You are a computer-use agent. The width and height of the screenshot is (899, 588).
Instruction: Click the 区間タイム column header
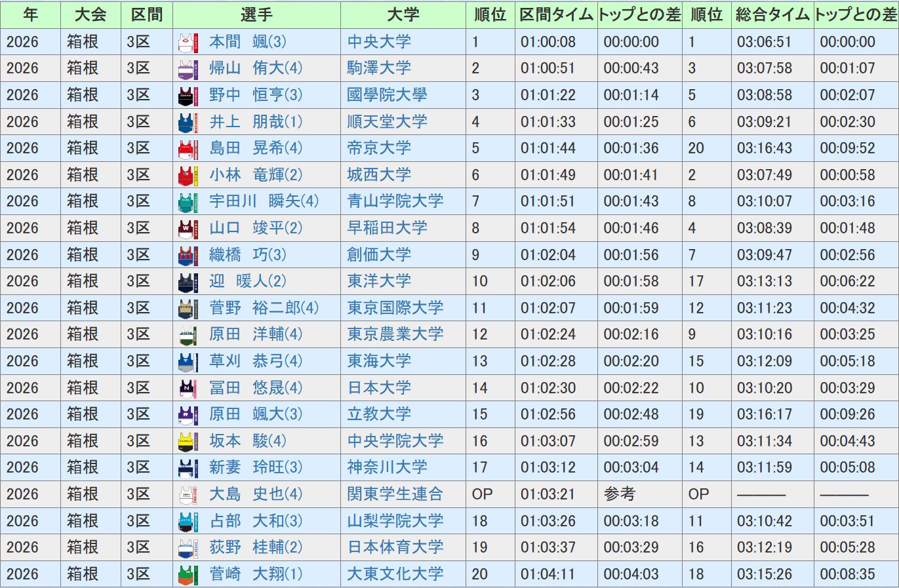pyautogui.click(x=556, y=14)
